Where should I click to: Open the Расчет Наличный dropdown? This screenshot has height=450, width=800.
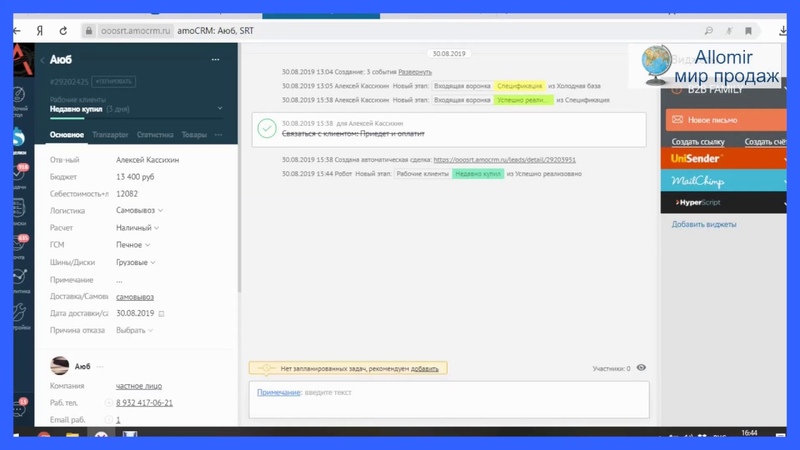click(138, 228)
